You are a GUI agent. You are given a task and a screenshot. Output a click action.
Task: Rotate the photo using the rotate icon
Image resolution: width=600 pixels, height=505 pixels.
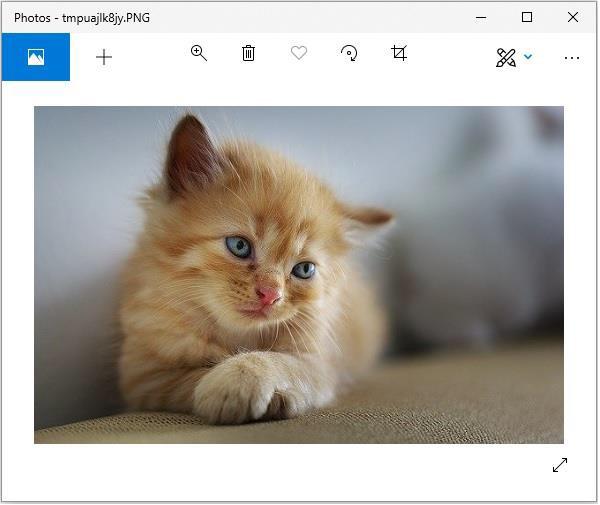tap(349, 54)
